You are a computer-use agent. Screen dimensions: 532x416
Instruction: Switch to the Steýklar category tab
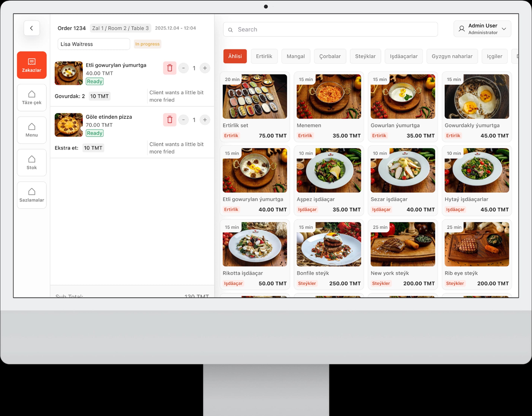[x=365, y=56]
